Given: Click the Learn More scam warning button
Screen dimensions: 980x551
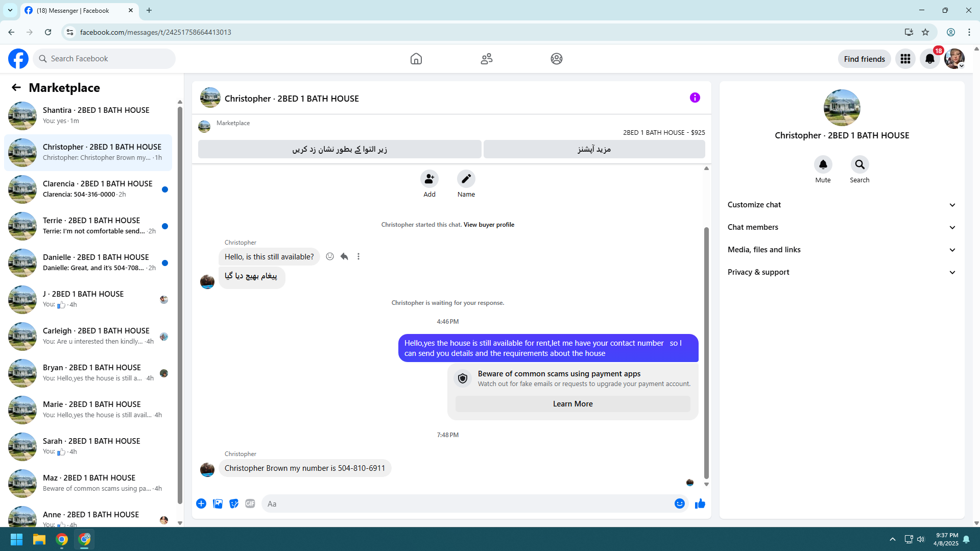Looking at the screenshot, I should pos(573,404).
